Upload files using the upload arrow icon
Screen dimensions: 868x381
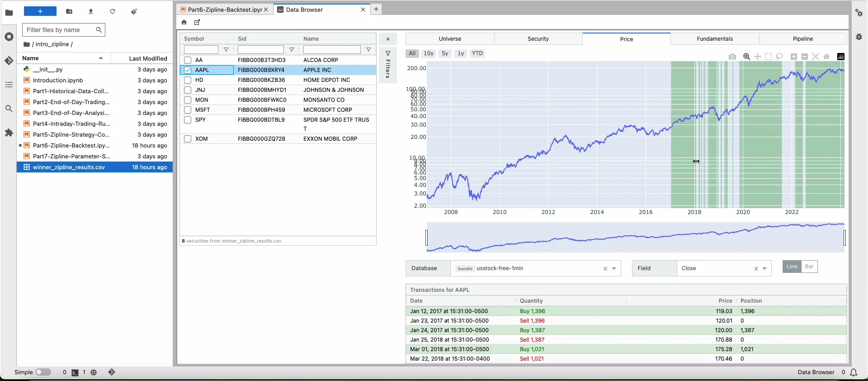click(91, 11)
